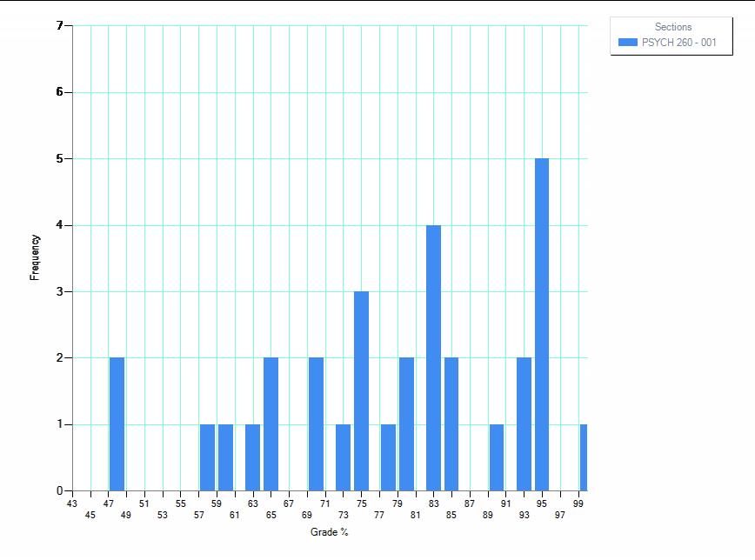The width and height of the screenshot is (755, 560).
Task: Click the Sections legend title
Action: 673,27
